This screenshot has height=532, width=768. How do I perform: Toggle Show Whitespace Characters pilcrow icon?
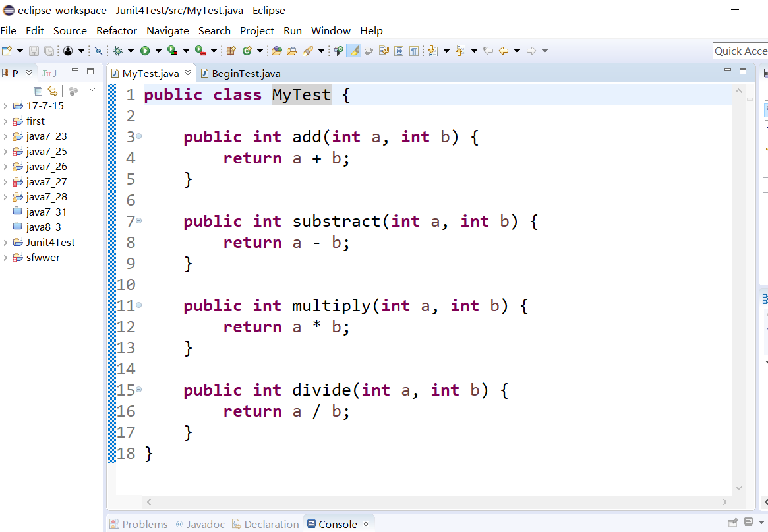click(x=415, y=51)
